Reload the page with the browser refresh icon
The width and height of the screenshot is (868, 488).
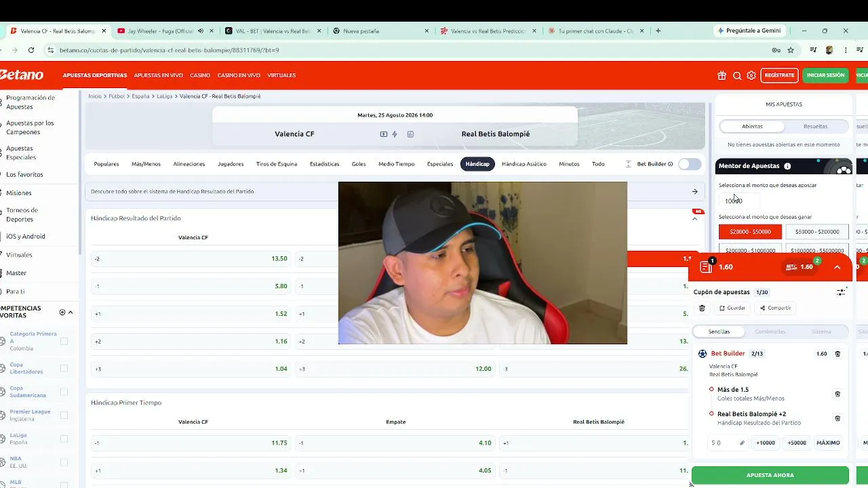pos(31,50)
